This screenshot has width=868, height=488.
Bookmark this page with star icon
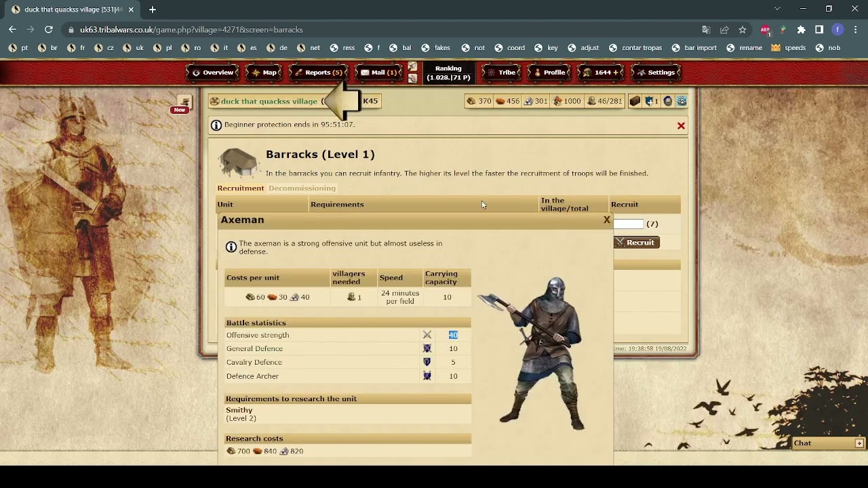tap(743, 30)
